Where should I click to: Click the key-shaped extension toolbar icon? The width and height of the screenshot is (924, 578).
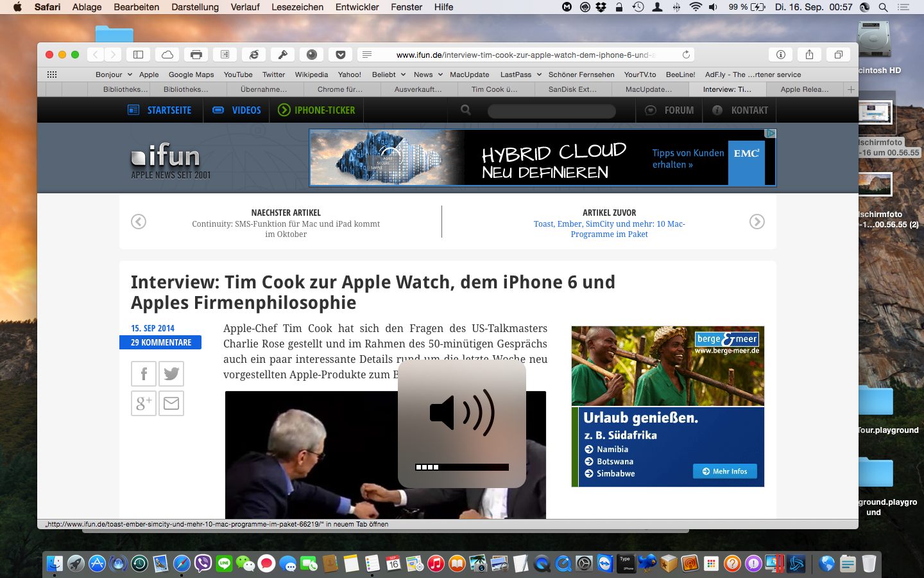pyautogui.click(x=282, y=55)
